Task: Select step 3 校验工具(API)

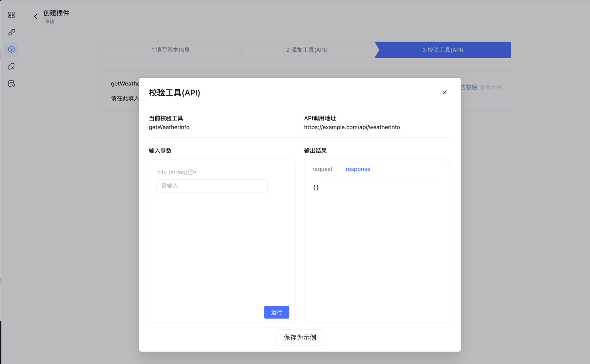Action: (x=442, y=50)
